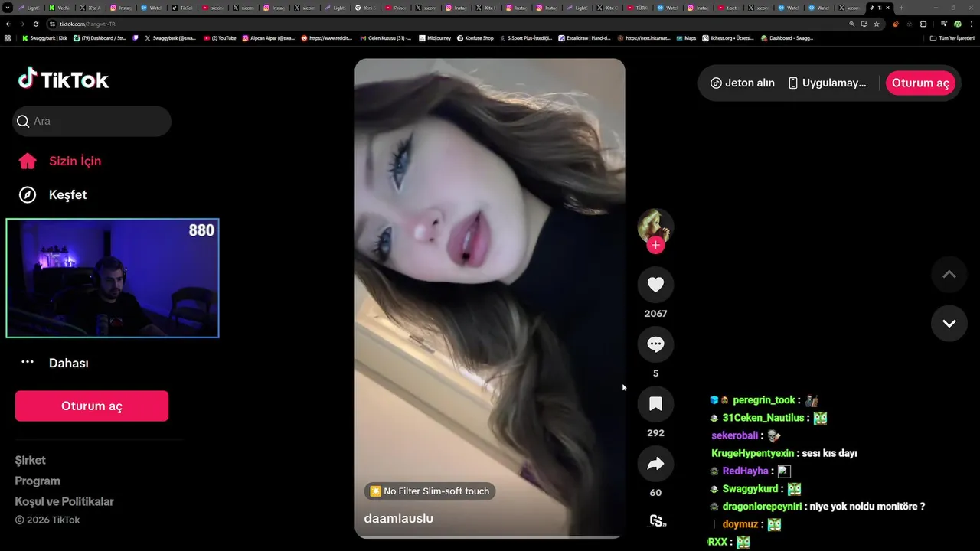Screen dimensions: 980x551
Task: Focus the Ara search field
Action: pos(92,121)
